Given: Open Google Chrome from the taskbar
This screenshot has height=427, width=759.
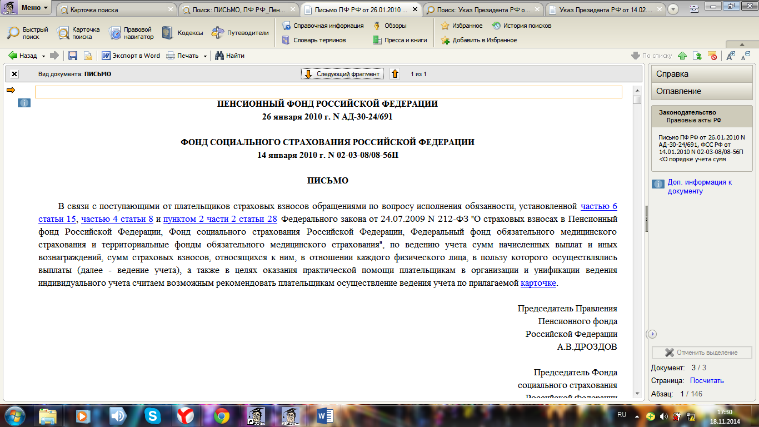Looking at the screenshot, I should 222,416.
